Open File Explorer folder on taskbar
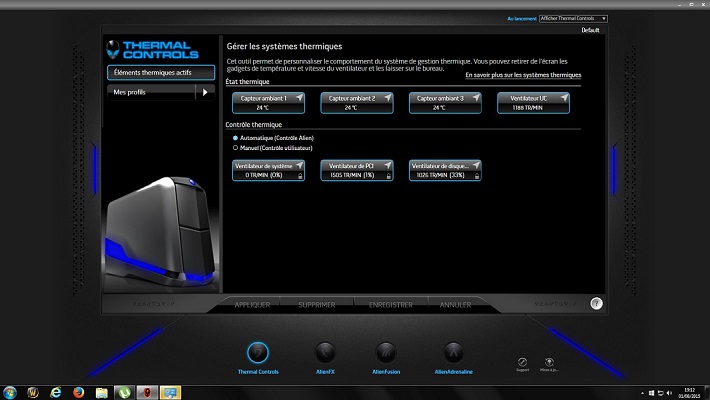Viewport: 710px width, 400px height. click(101, 392)
